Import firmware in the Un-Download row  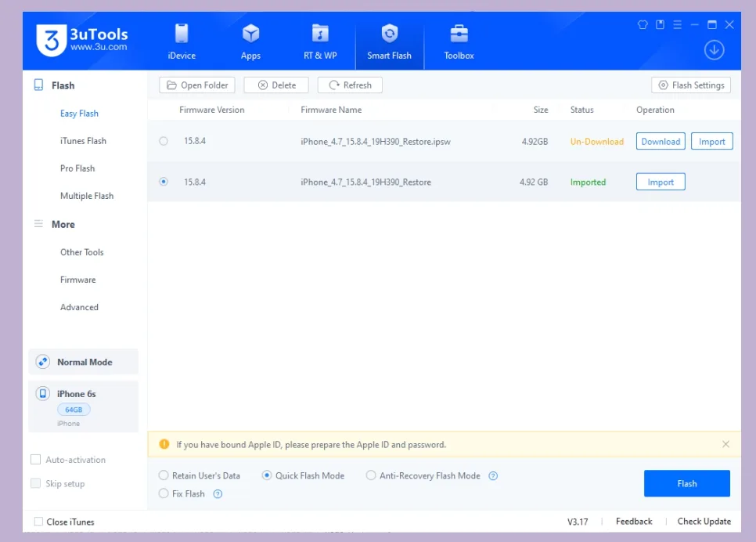click(x=711, y=142)
